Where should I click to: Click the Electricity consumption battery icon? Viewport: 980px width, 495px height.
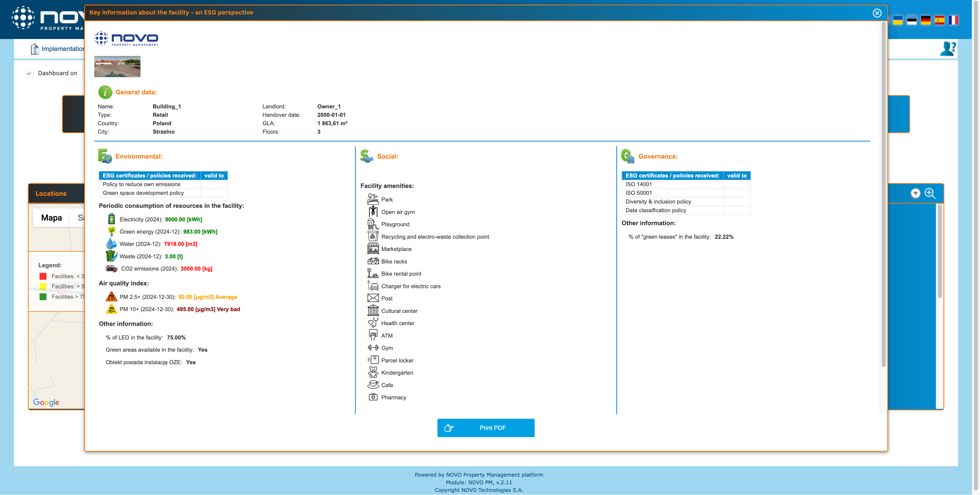(x=111, y=219)
